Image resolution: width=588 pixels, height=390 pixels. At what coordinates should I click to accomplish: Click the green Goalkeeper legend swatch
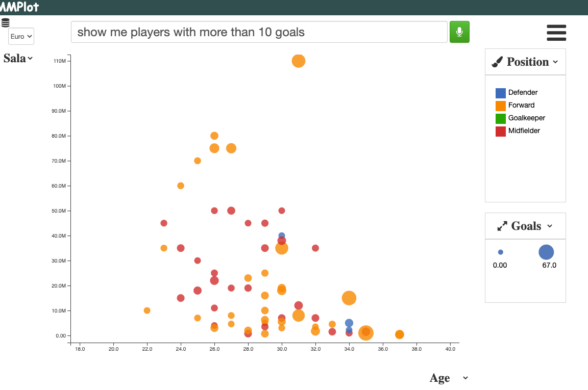(501, 118)
